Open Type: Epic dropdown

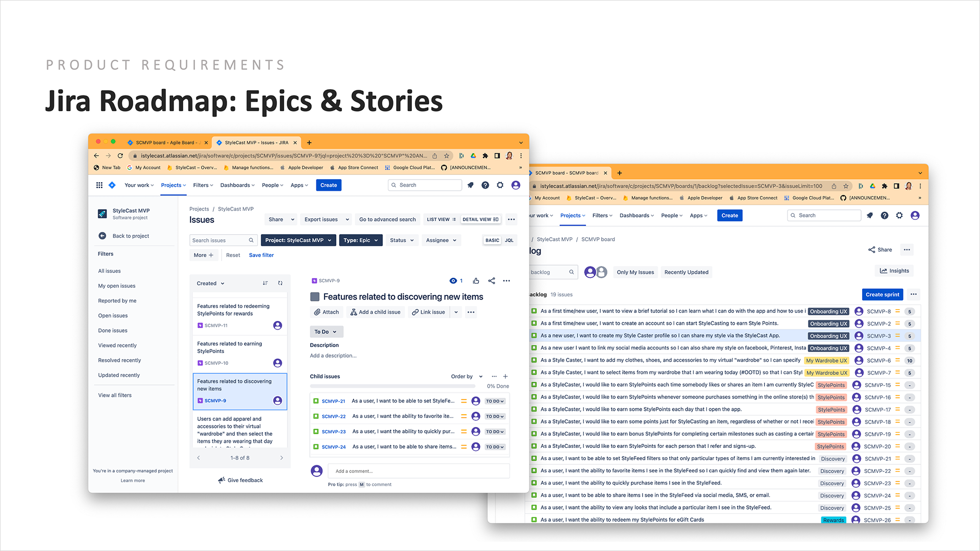tap(361, 240)
